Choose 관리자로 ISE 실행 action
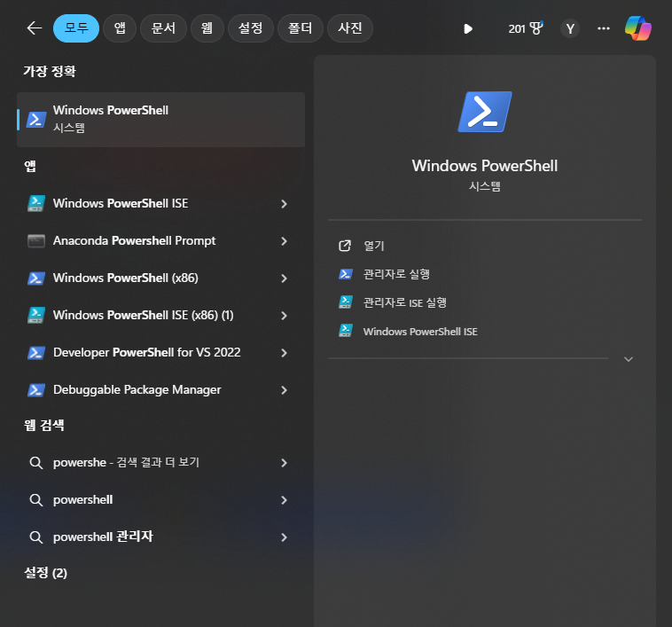The height and width of the screenshot is (627, 672). point(404,303)
